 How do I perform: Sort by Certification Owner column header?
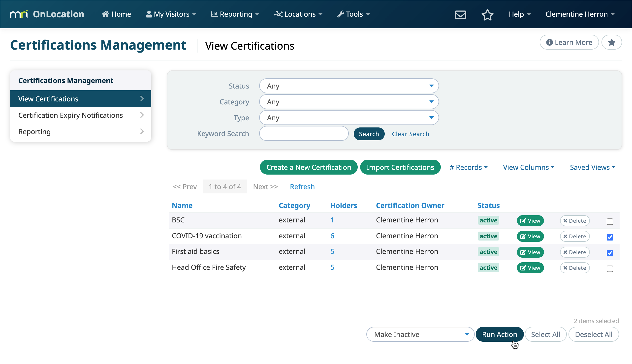click(x=410, y=206)
